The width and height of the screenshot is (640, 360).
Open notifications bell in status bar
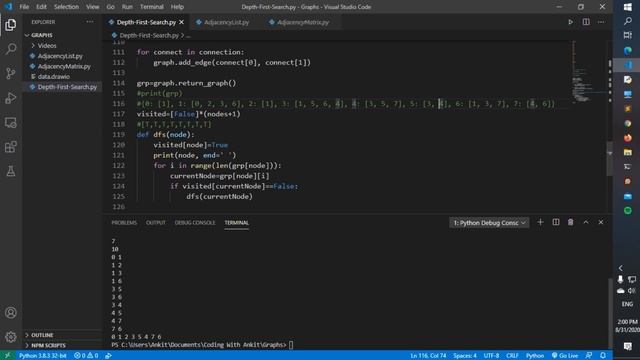[603, 356]
